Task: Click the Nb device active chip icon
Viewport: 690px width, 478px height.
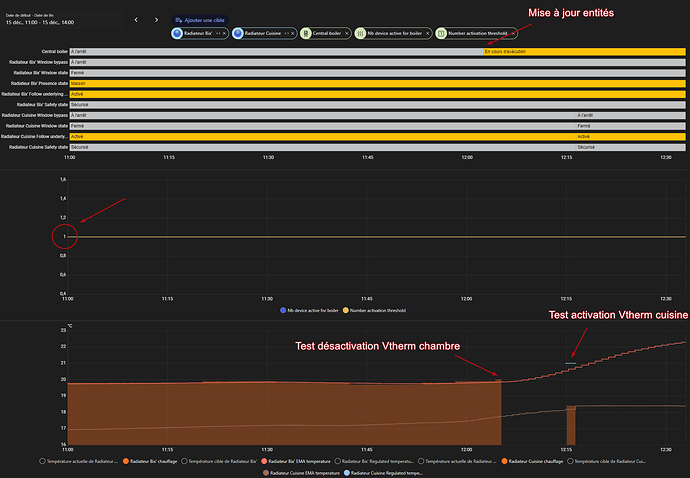Action: click(362, 33)
